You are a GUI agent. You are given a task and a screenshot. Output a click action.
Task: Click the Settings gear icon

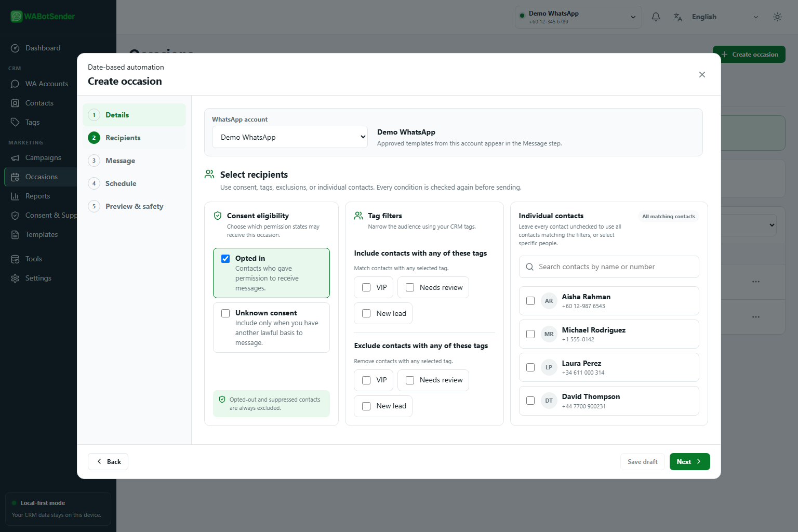coord(15,278)
